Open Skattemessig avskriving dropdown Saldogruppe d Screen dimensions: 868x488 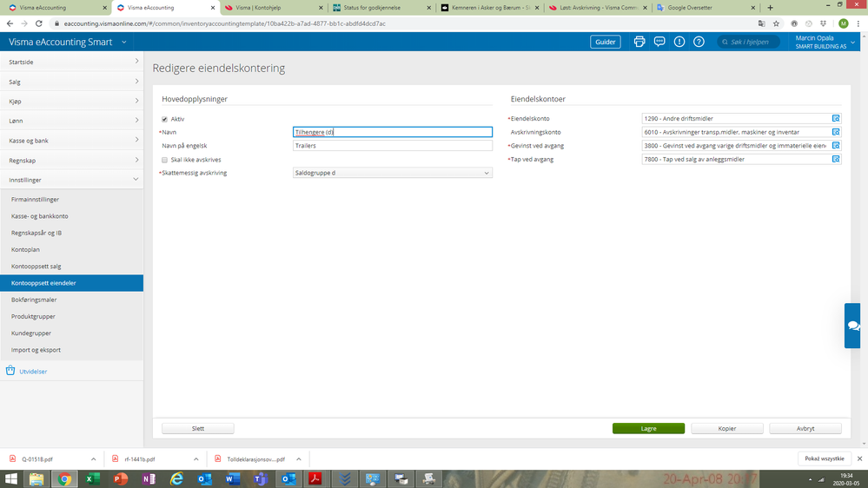pos(393,173)
